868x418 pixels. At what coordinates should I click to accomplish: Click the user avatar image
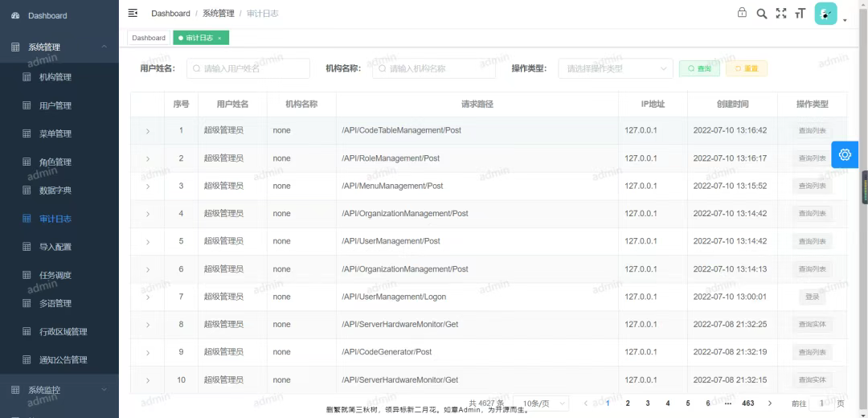click(825, 14)
